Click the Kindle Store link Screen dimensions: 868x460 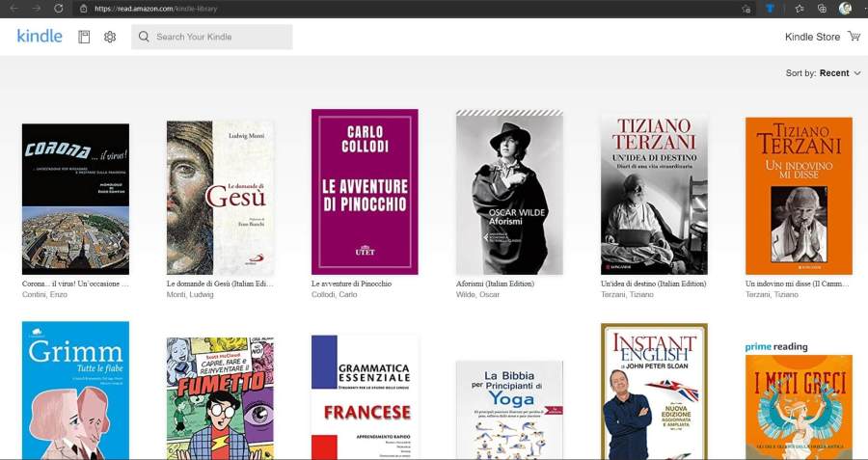coord(812,37)
